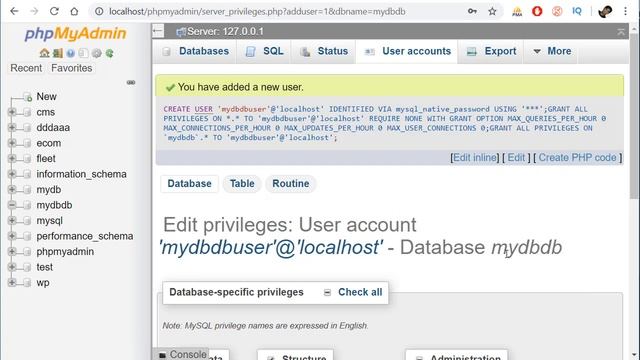Open Favorites tables list

(71, 68)
